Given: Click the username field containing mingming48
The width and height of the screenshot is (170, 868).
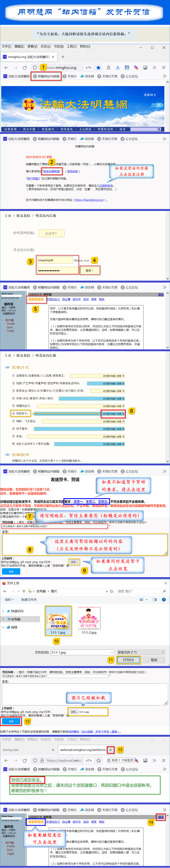Looking at the screenshot, I should tap(55, 260).
